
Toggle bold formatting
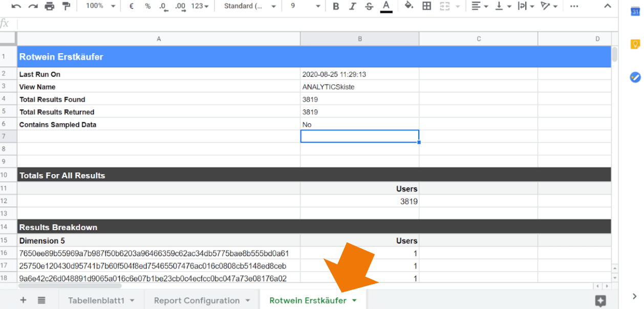(x=336, y=6)
